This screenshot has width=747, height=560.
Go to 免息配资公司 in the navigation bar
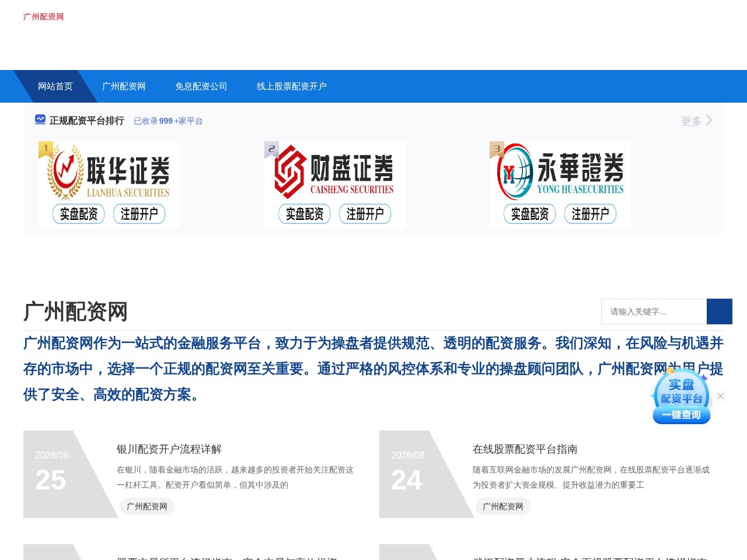point(201,86)
